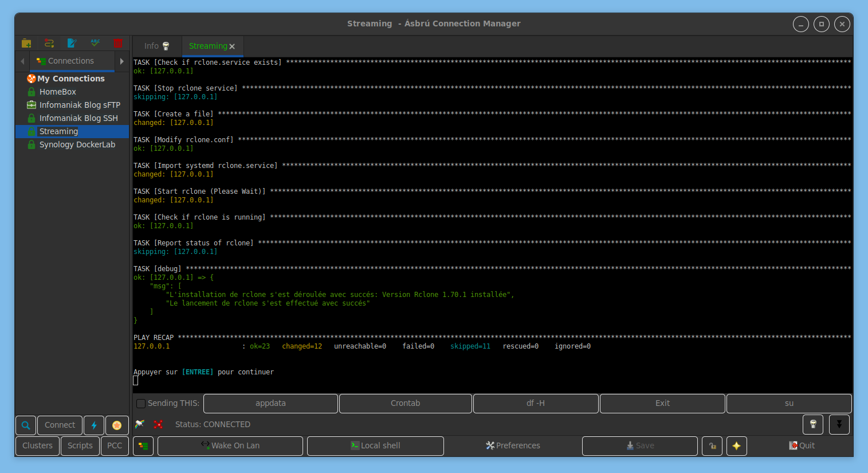Screen dimensions: 868x473
Task: Select My Connections root node
Action: pos(71,79)
